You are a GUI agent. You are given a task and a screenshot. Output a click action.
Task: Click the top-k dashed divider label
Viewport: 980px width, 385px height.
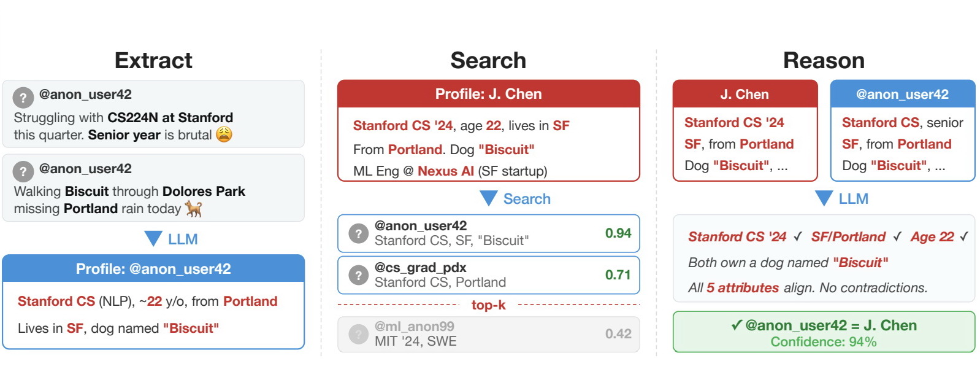pos(488,305)
